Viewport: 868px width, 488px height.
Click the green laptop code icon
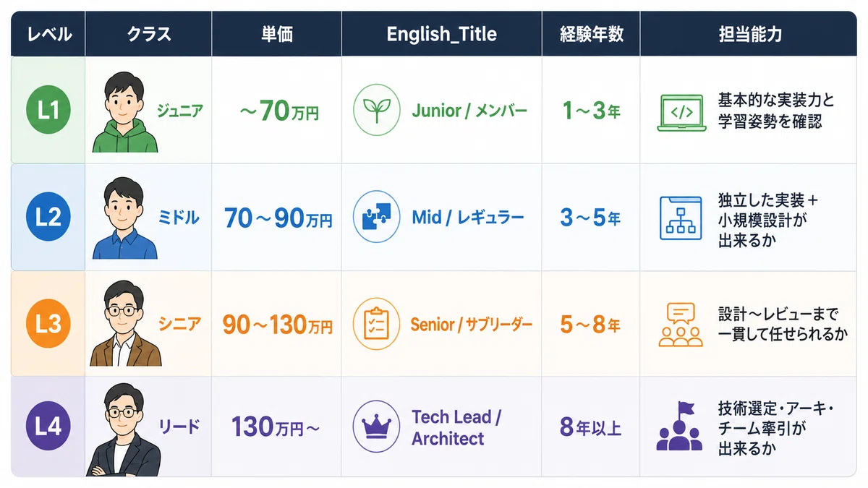[681, 112]
